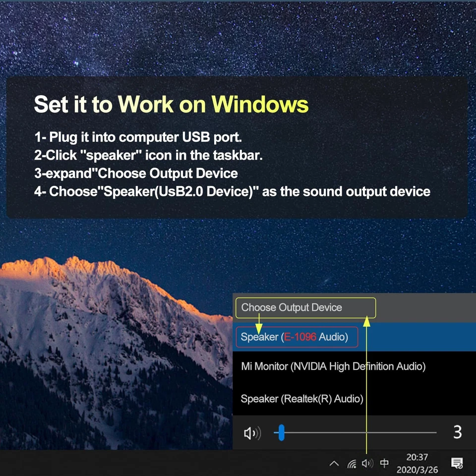Mute sound with the flyout speaker icon

pos(252,433)
